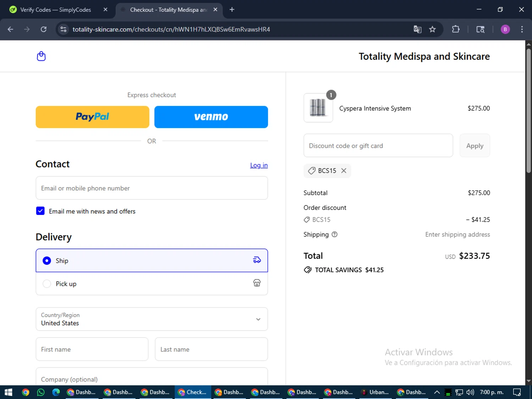Click the browser address bar URL

171,29
